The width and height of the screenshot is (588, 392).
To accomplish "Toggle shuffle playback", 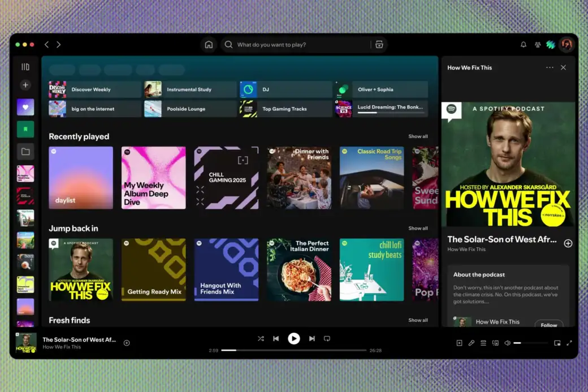I will pos(261,339).
